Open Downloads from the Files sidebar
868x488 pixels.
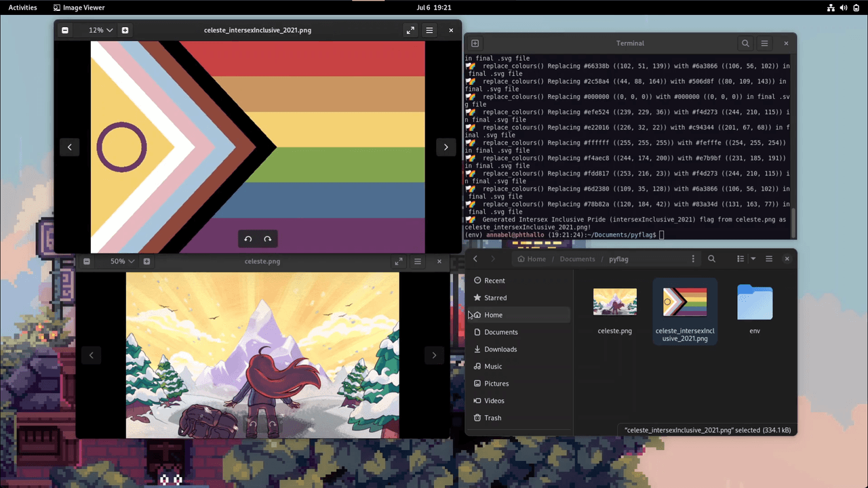click(x=500, y=349)
